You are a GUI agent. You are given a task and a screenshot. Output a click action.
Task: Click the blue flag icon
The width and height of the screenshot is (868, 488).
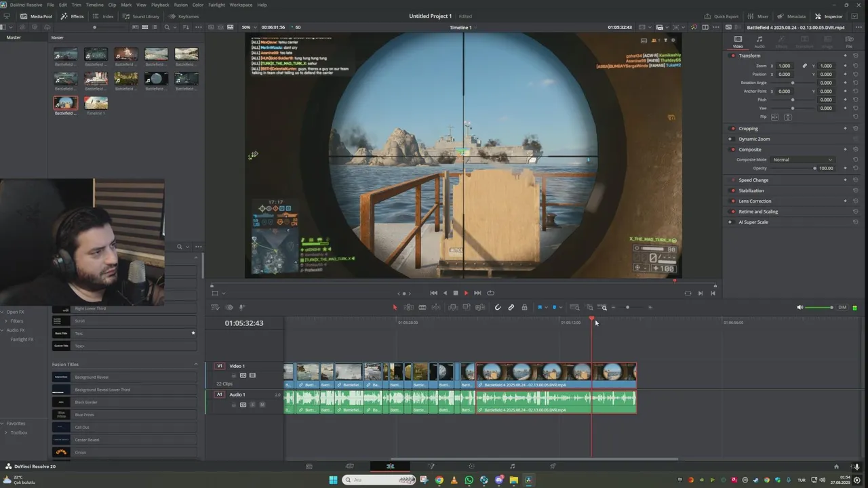click(540, 307)
